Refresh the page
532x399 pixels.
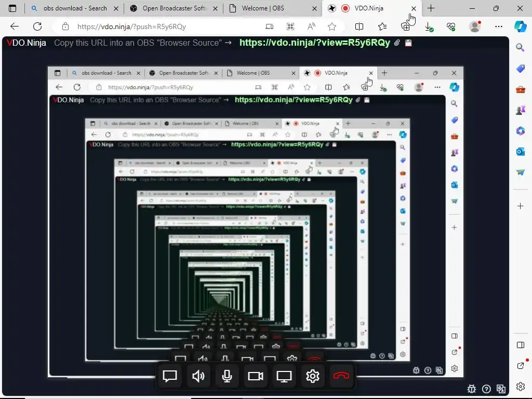pyautogui.click(x=37, y=26)
